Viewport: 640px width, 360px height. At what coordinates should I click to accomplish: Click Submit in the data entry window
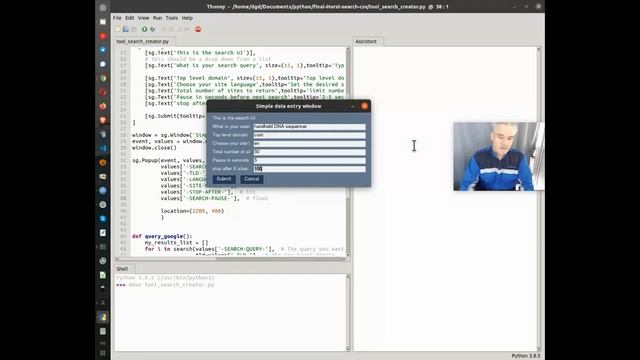pyautogui.click(x=224, y=179)
